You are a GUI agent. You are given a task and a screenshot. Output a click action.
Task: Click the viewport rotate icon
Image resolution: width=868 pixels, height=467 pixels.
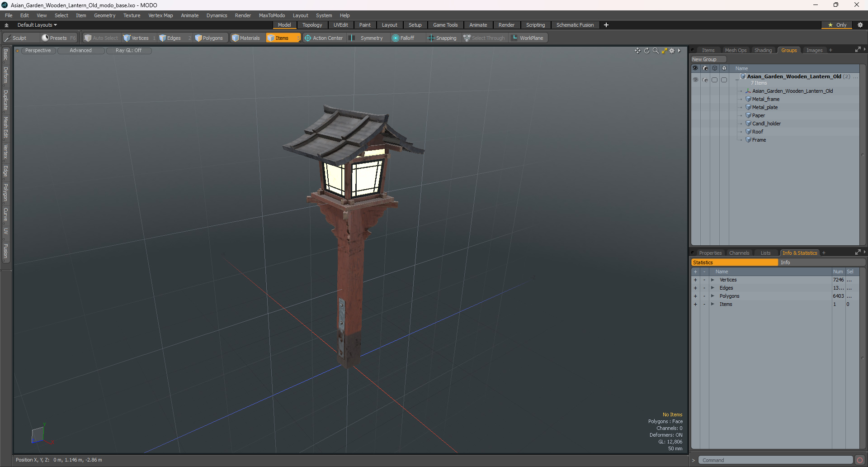click(646, 51)
